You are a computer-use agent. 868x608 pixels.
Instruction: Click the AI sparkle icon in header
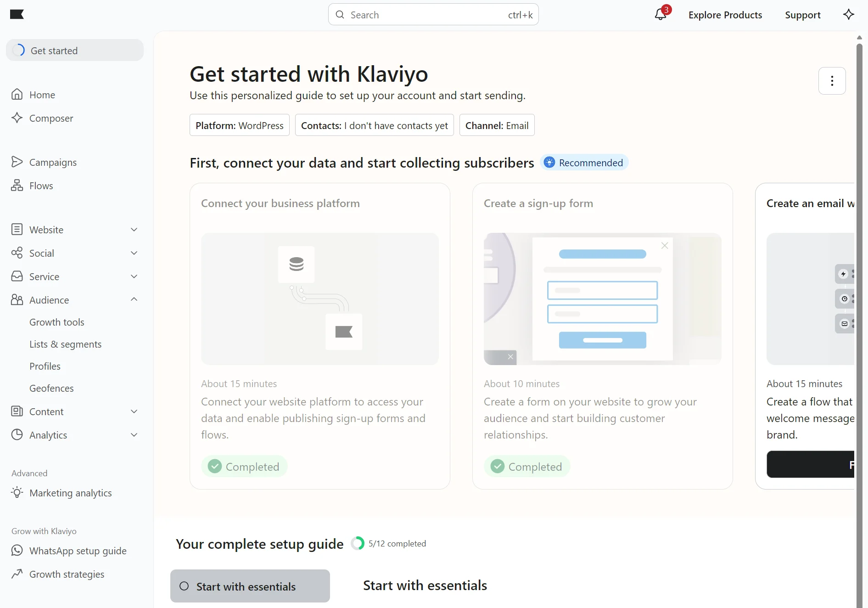coord(848,14)
